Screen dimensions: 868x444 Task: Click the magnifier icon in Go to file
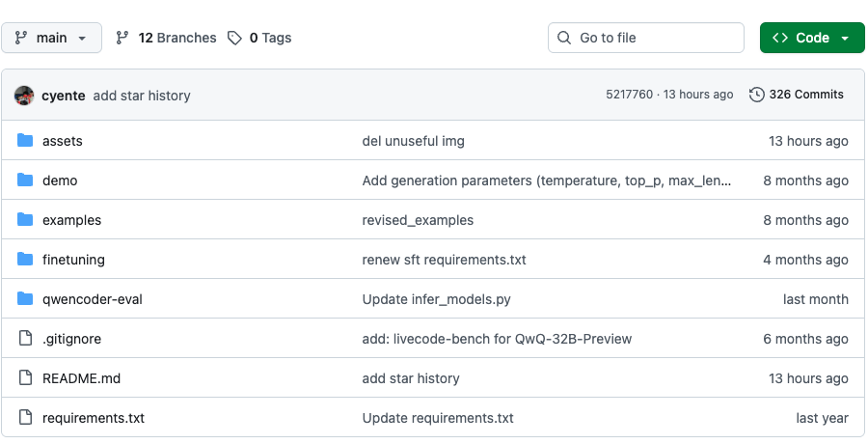[564, 38]
